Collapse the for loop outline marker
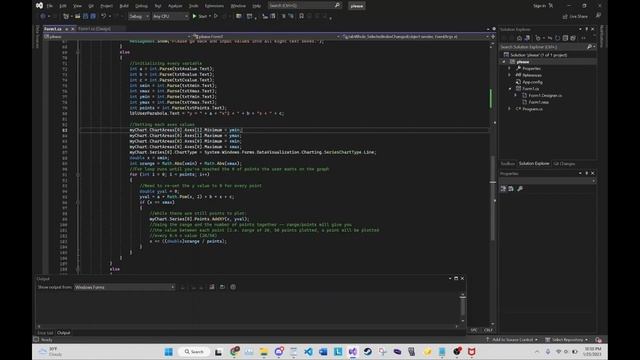 [78, 174]
